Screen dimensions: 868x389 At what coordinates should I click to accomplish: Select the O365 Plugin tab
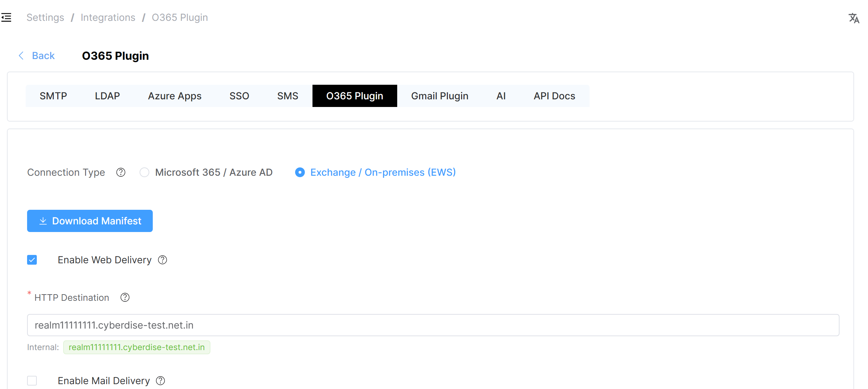pos(354,96)
